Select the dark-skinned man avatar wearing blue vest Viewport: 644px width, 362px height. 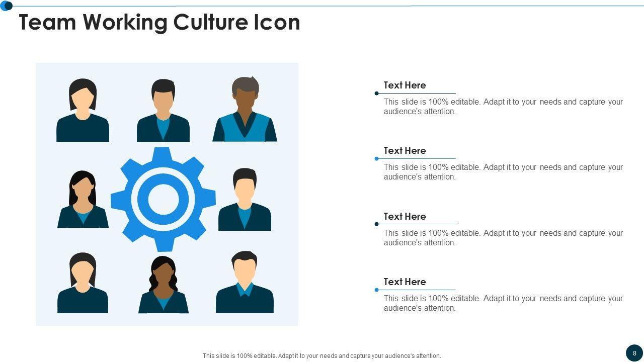245,109
